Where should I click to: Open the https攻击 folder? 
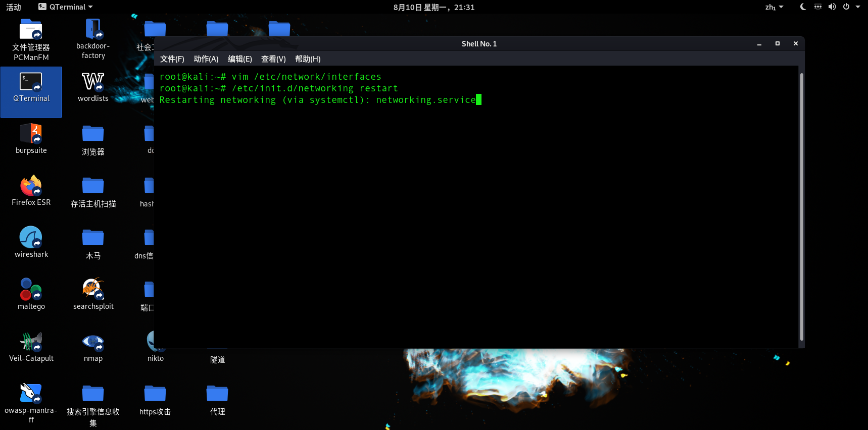pyautogui.click(x=155, y=401)
